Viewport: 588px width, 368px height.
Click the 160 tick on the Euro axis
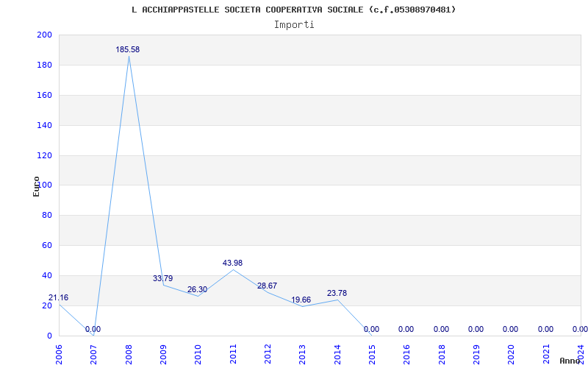pyautogui.click(x=44, y=95)
